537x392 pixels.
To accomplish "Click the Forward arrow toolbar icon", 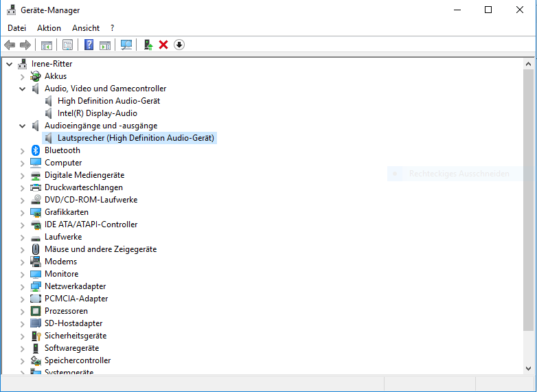I will pyautogui.click(x=25, y=45).
